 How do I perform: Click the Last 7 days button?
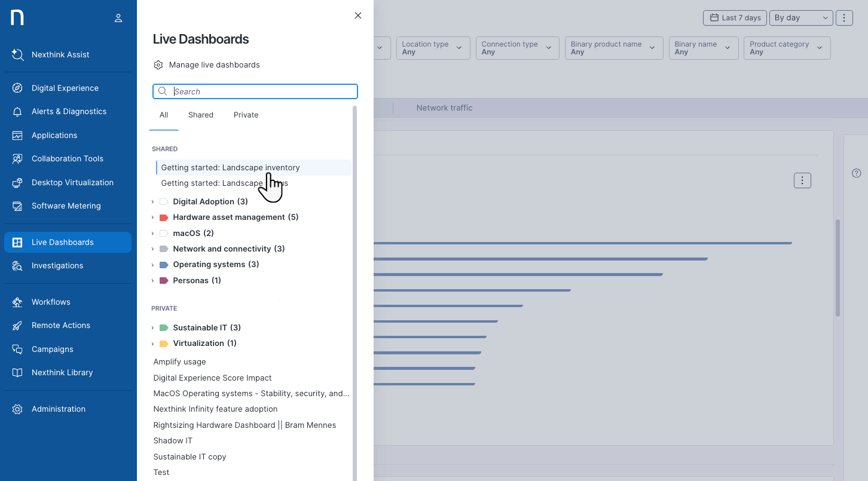click(x=735, y=18)
